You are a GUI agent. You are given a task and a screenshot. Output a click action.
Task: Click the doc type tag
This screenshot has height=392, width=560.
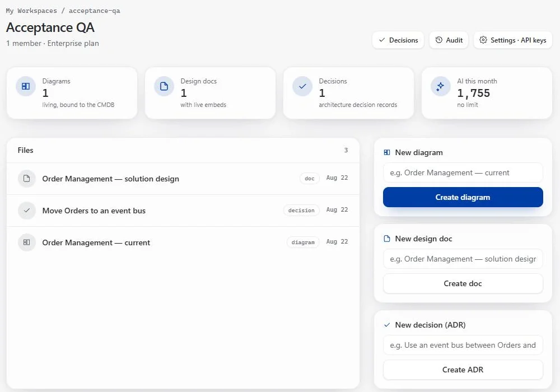[310, 179]
